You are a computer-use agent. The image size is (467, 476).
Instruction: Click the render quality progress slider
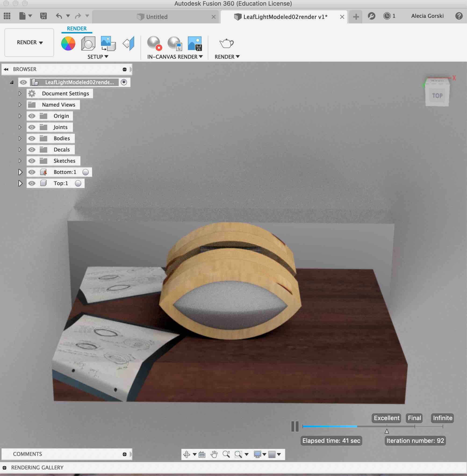coord(373,427)
